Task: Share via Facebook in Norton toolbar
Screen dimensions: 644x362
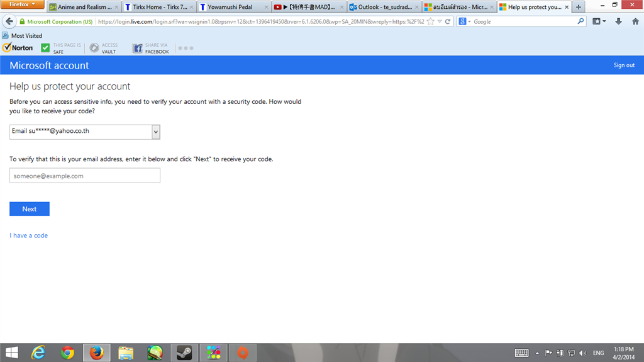Action: click(151, 48)
